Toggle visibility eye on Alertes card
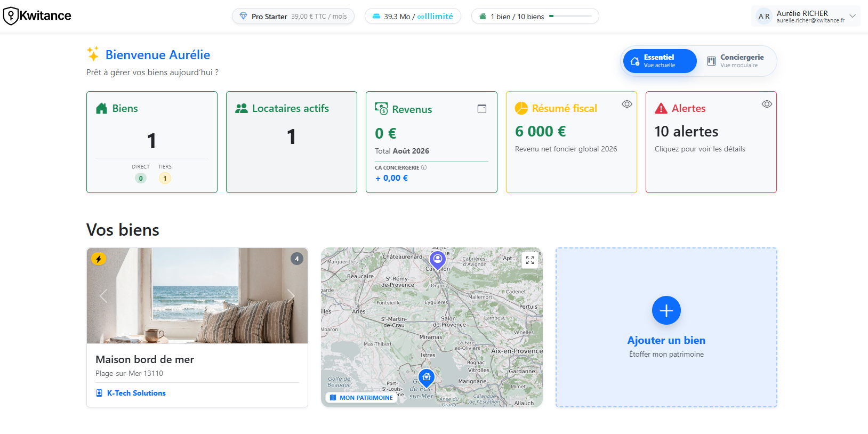Viewport: 868px width, 434px height. click(767, 104)
